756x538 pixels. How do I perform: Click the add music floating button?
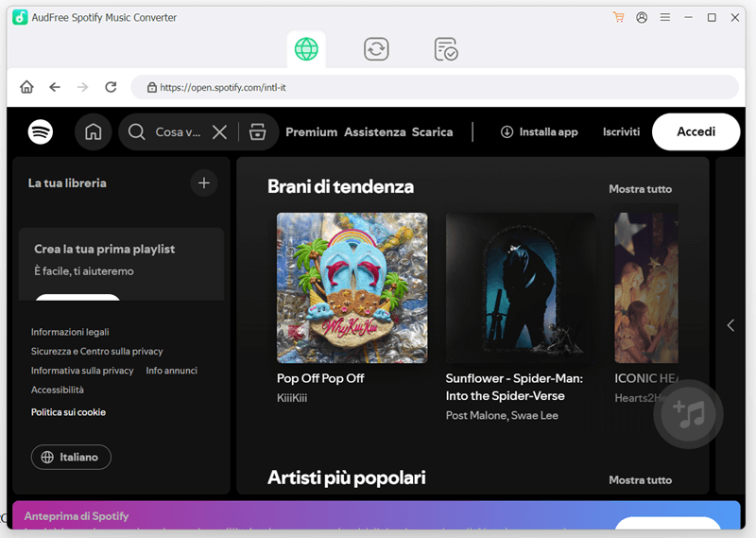(x=688, y=414)
